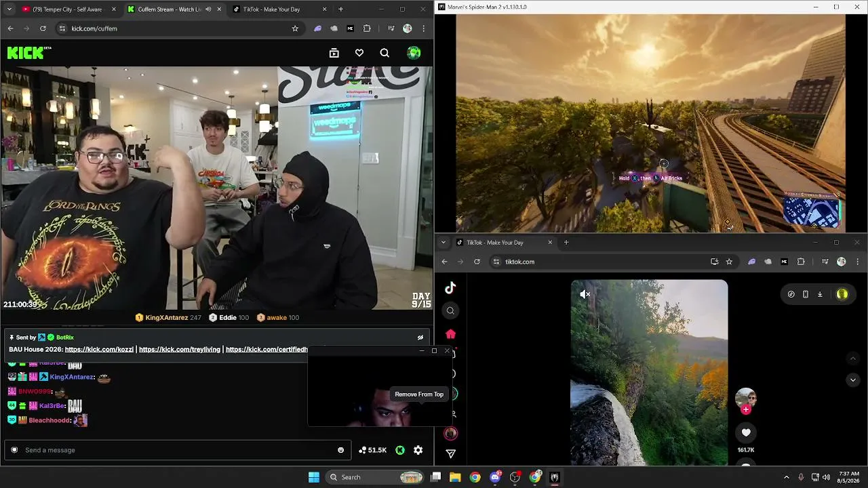This screenshot has width=868, height=488.
Task: Reload the tiktok.com page
Action: point(477,262)
